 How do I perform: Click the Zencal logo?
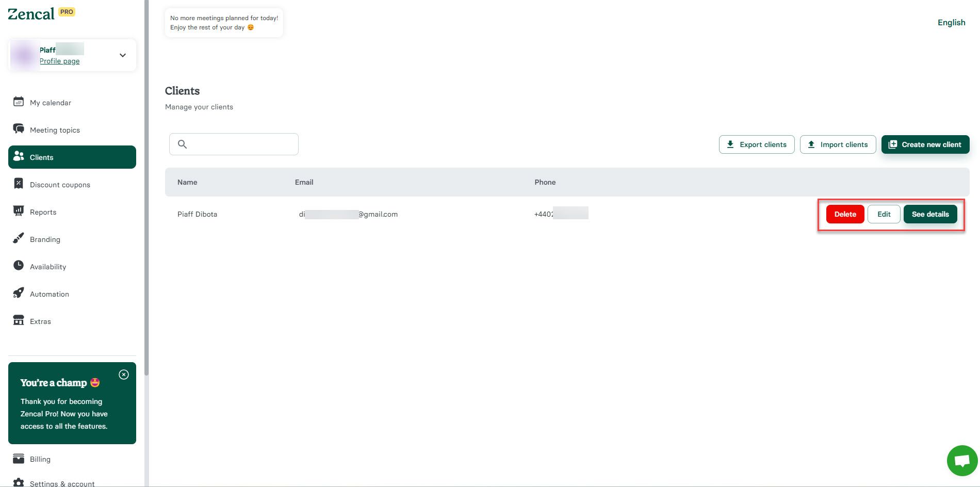click(x=31, y=13)
